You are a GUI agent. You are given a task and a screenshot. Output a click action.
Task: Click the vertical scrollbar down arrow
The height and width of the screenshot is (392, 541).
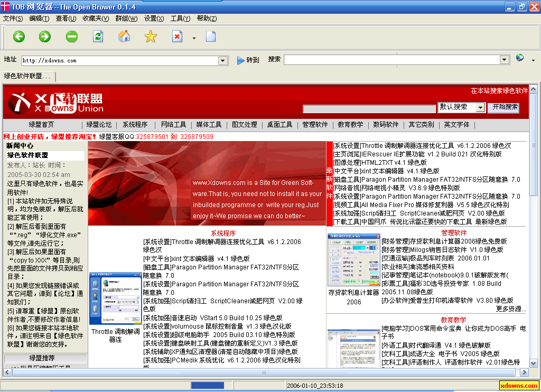tap(534, 363)
